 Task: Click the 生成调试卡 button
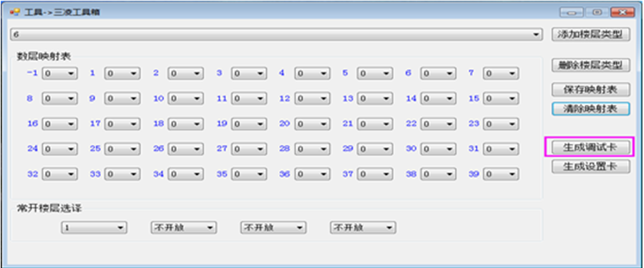[x=590, y=147]
